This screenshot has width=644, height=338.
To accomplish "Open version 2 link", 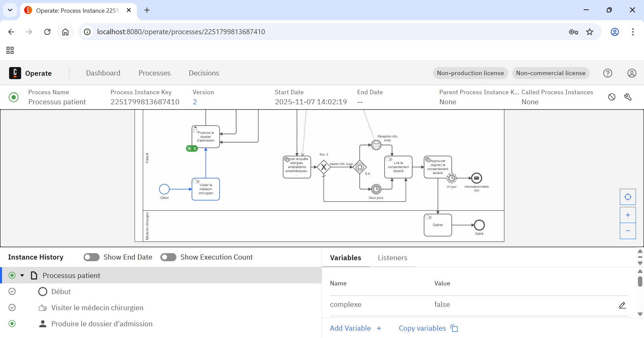I will click(195, 102).
